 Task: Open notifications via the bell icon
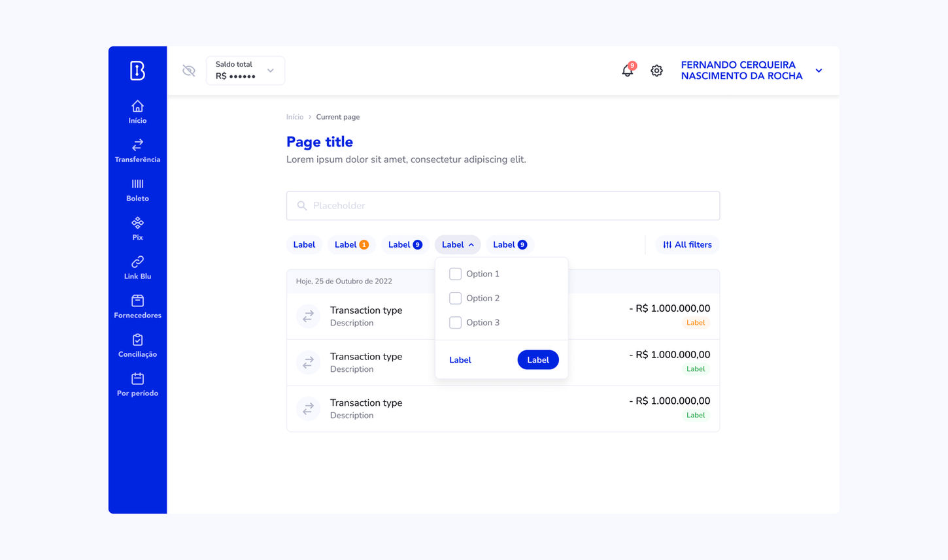coord(627,70)
